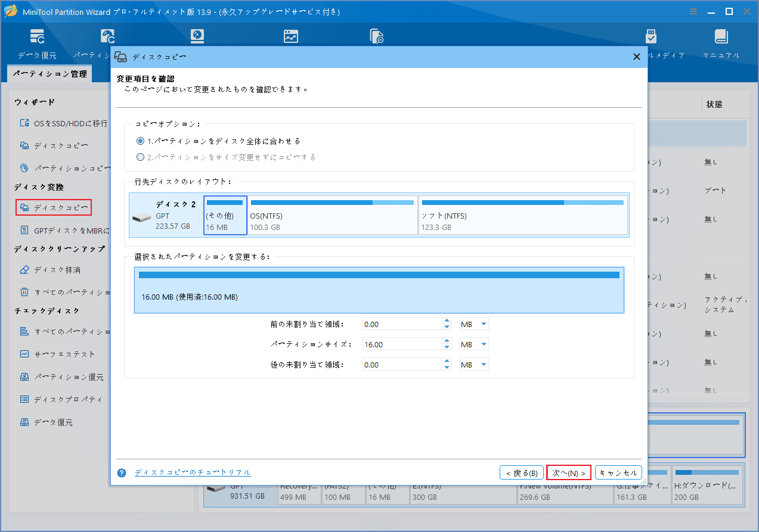The width and height of the screenshot is (759, 532).
Task: Select ディスクコピー under ウィザード section
Action: [54, 145]
